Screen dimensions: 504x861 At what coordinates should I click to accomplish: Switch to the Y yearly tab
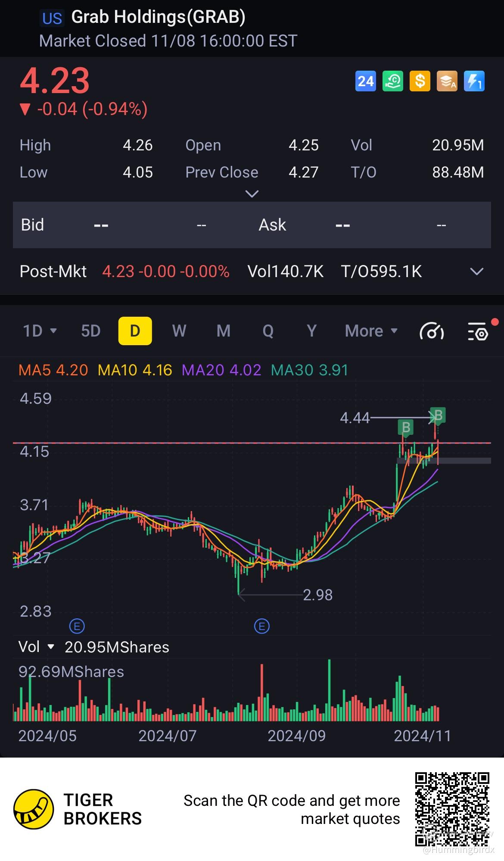tap(311, 331)
